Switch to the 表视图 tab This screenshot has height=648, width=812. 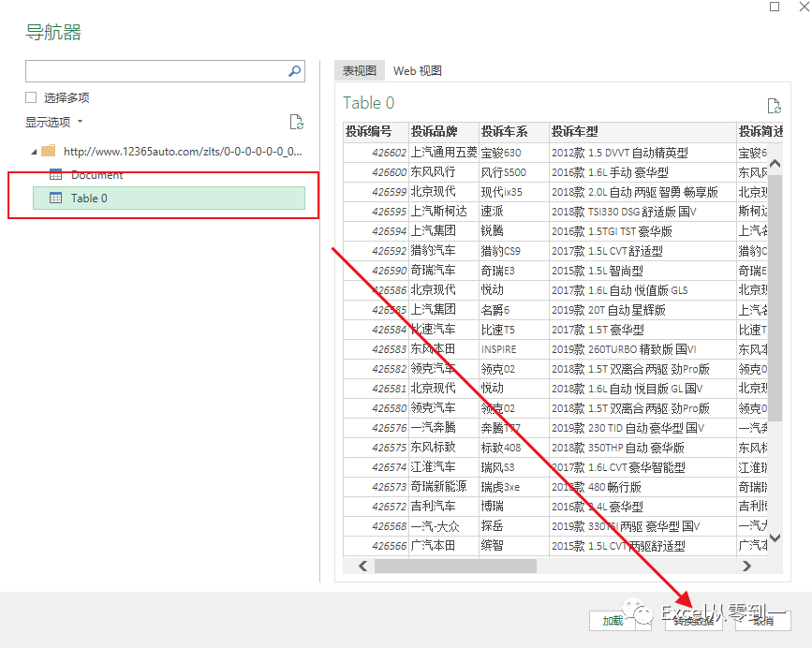point(360,70)
